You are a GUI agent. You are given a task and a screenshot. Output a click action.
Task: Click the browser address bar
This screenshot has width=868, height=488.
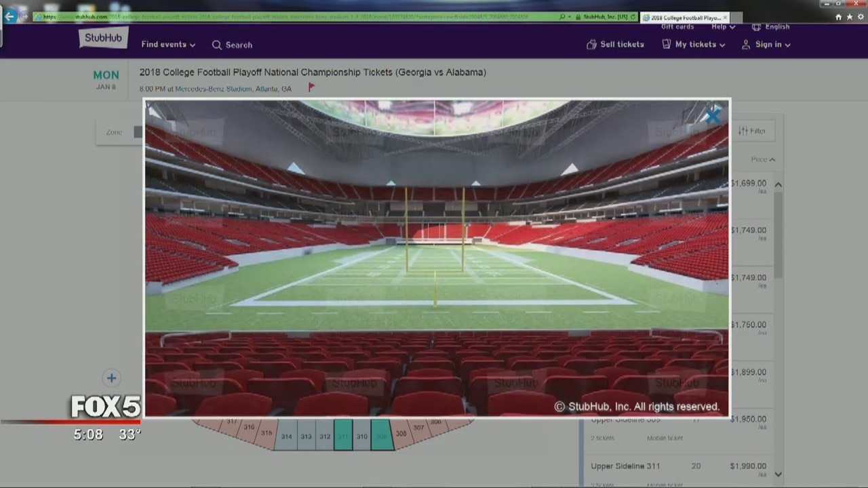(x=292, y=17)
